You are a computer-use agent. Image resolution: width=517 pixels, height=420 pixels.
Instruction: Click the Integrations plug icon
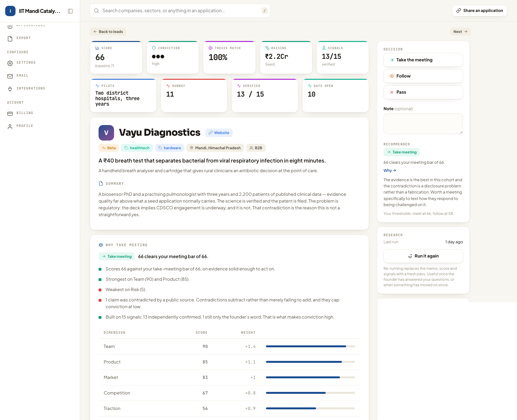10,89
